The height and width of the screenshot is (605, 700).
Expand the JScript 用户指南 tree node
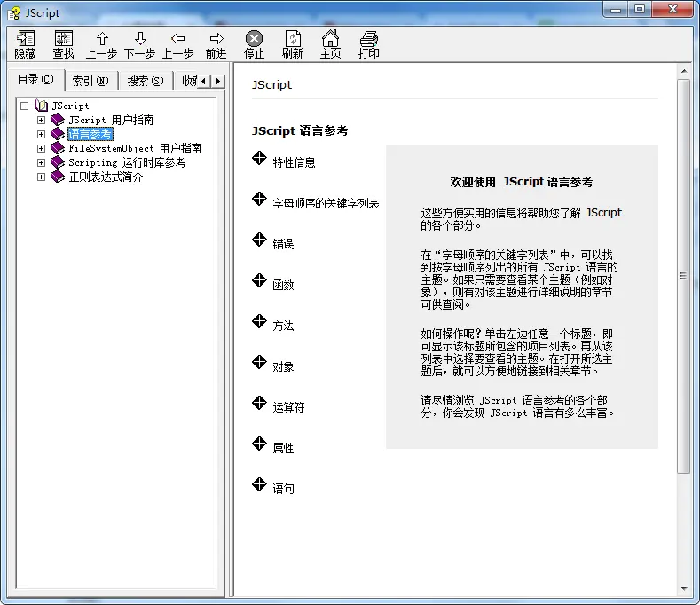(x=41, y=120)
